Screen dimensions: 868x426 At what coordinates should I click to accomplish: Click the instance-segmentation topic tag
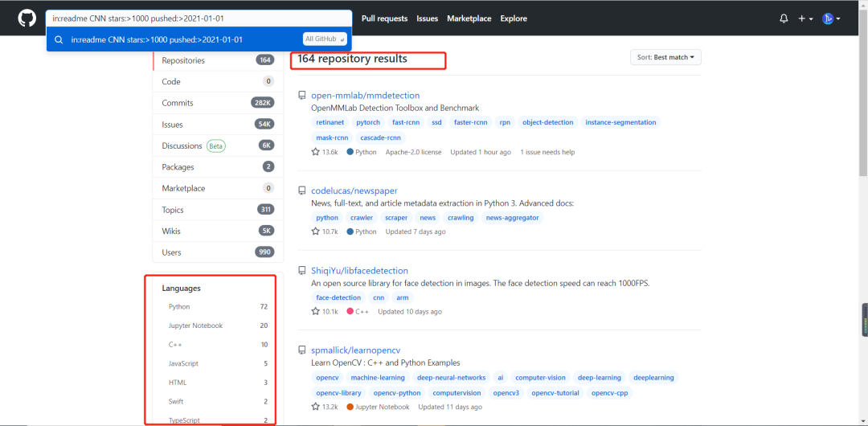pos(620,122)
